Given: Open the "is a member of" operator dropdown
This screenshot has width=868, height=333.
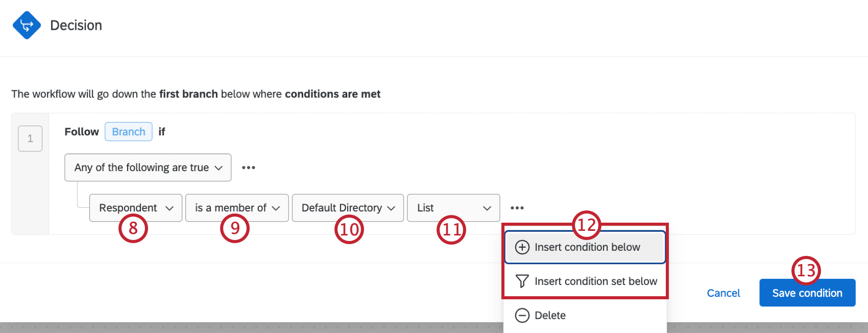Looking at the screenshot, I should pos(236,208).
